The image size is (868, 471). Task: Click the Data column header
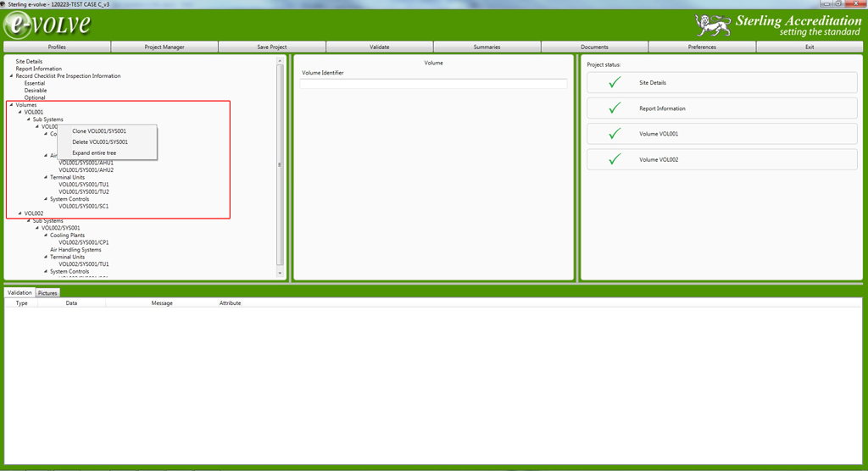[71, 303]
